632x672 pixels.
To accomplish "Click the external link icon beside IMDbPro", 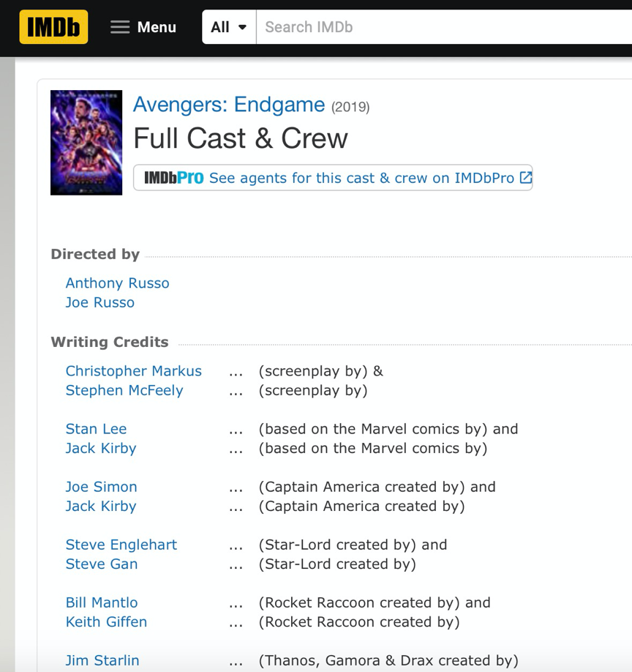I will coord(525,177).
